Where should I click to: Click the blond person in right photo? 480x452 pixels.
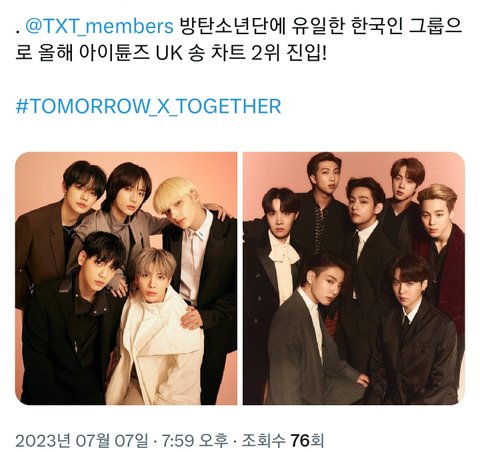coord(437,213)
